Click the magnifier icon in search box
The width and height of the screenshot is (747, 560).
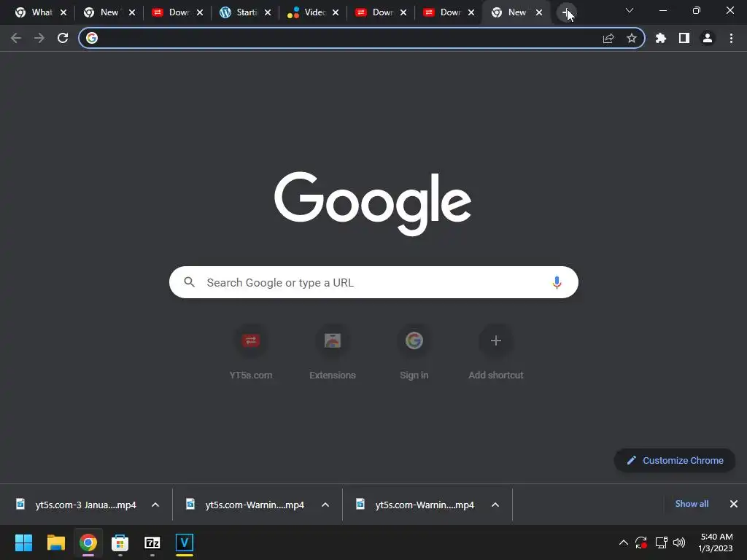point(190,282)
